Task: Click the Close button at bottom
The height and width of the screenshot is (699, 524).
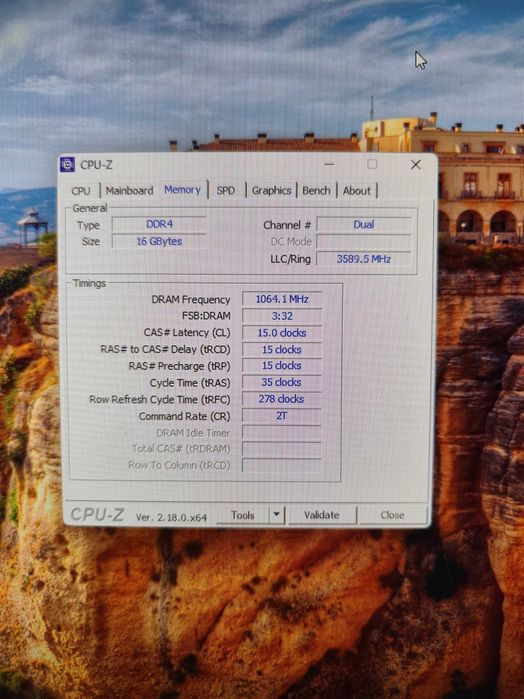Action: click(x=392, y=515)
